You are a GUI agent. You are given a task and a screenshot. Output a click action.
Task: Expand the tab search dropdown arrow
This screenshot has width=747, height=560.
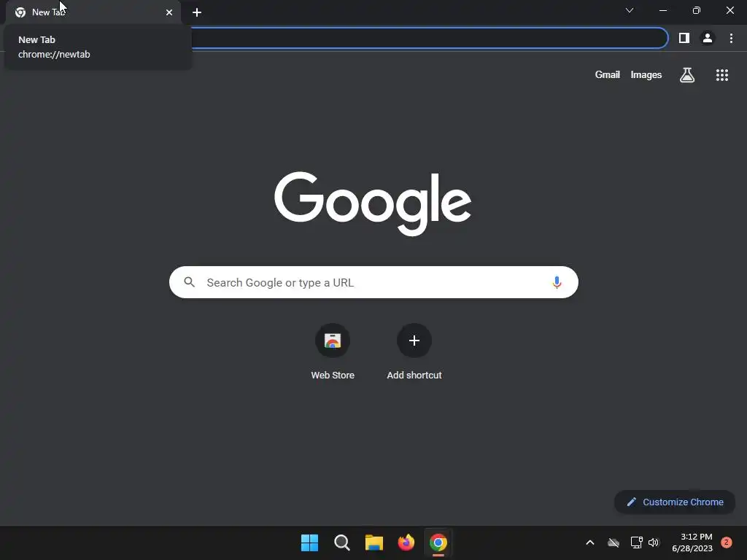click(x=630, y=10)
